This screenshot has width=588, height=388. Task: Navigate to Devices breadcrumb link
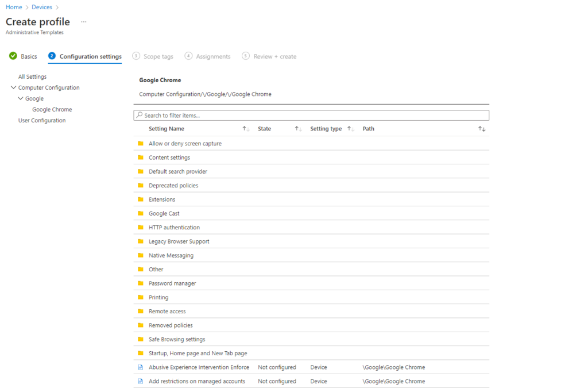click(x=42, y=7)
